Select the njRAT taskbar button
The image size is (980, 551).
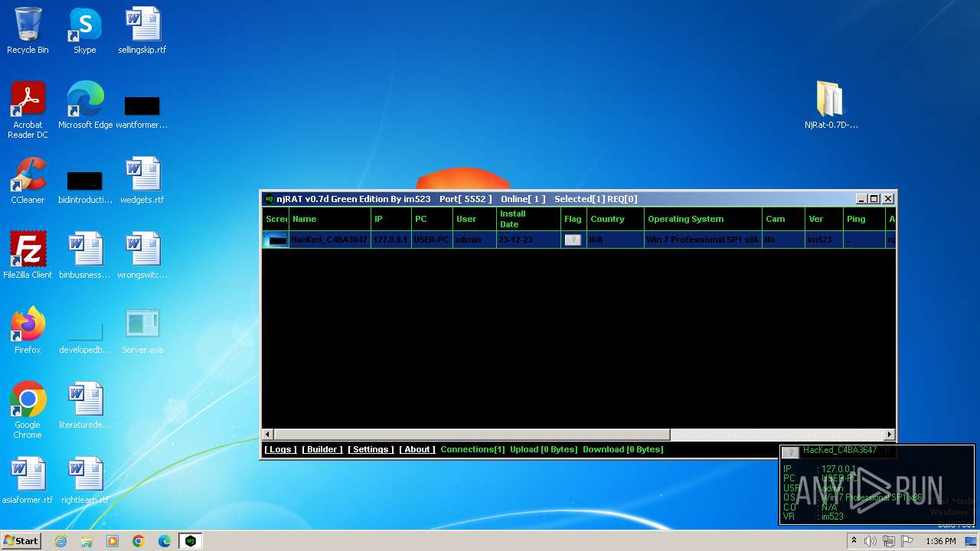[191, 541]
